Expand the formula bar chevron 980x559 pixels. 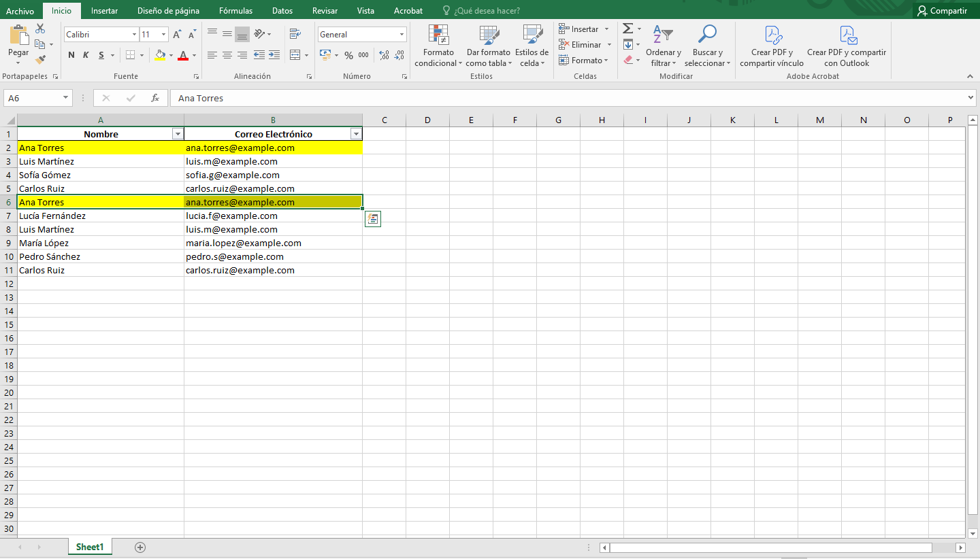click(x=971, y=98)
